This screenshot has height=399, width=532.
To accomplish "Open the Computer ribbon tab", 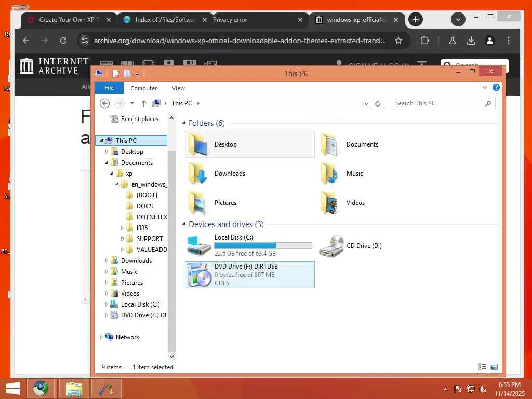I will point(143,88).
